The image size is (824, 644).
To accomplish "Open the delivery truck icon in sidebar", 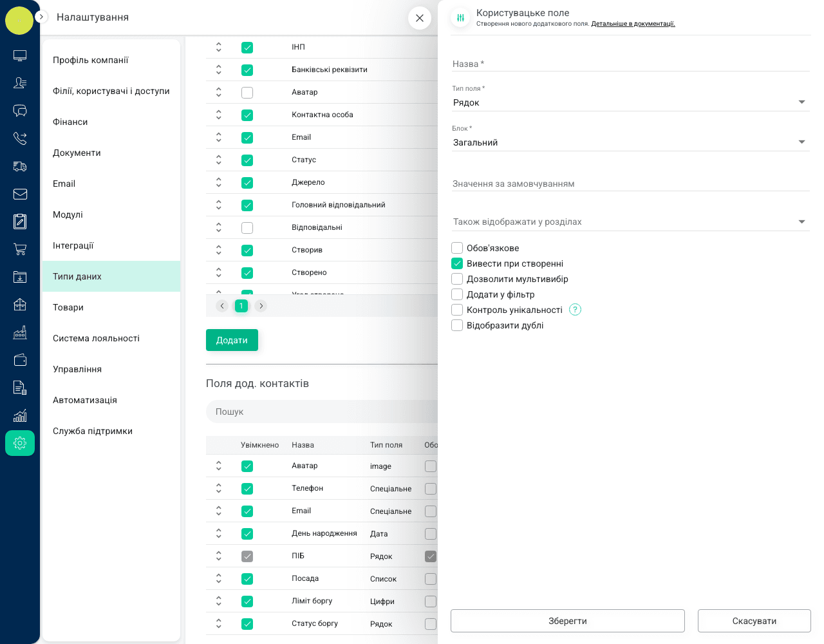I will pyautogui.click(x=20, y=166).
